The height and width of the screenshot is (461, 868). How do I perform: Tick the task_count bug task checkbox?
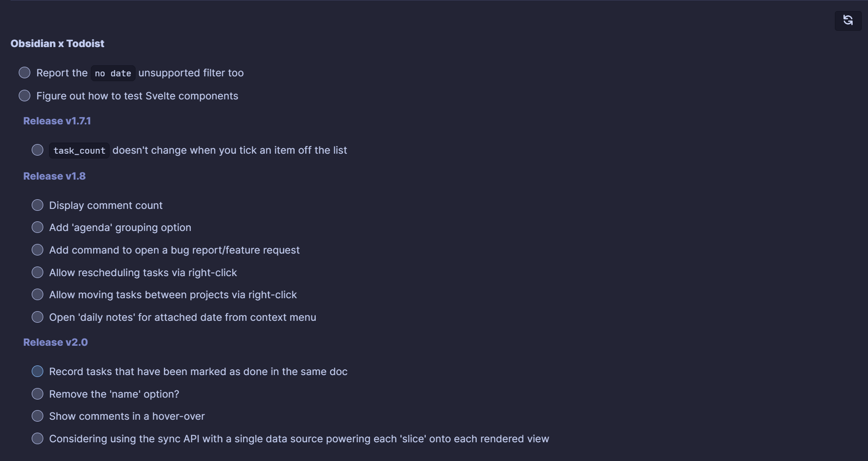pos(37,150)
